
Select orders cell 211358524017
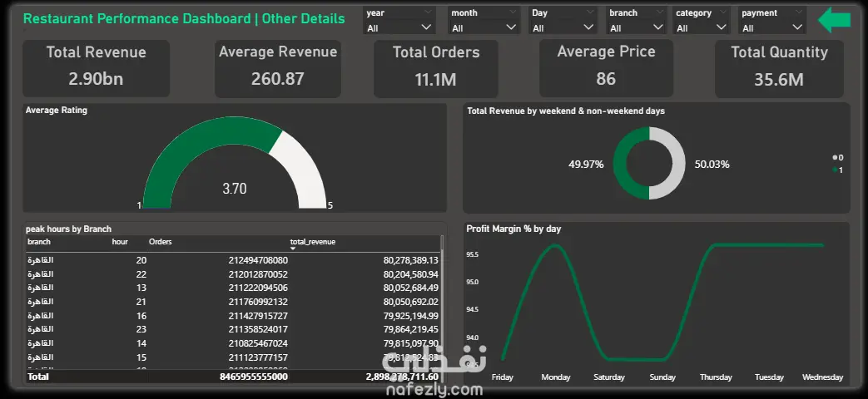(x=258, y=329)
